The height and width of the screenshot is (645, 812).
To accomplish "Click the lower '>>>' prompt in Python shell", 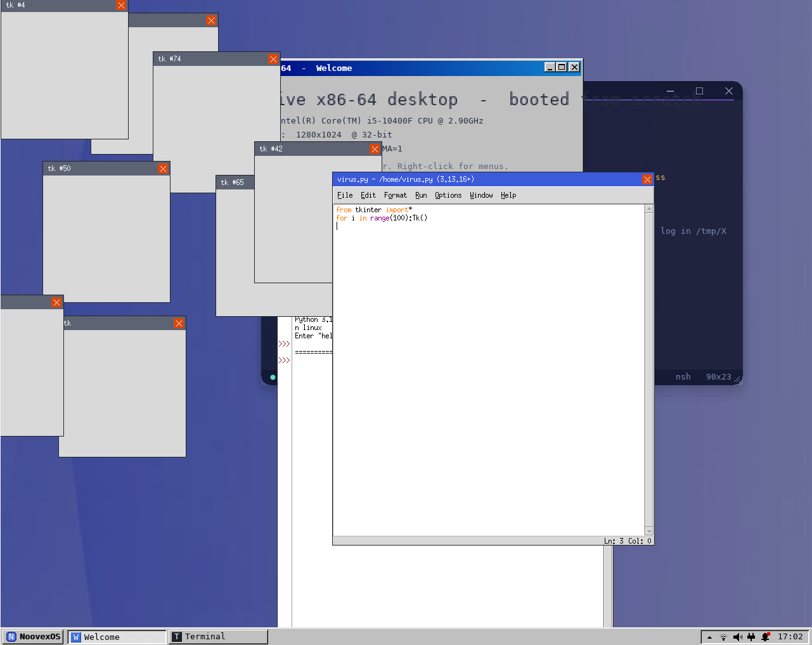I will [284, 361].
